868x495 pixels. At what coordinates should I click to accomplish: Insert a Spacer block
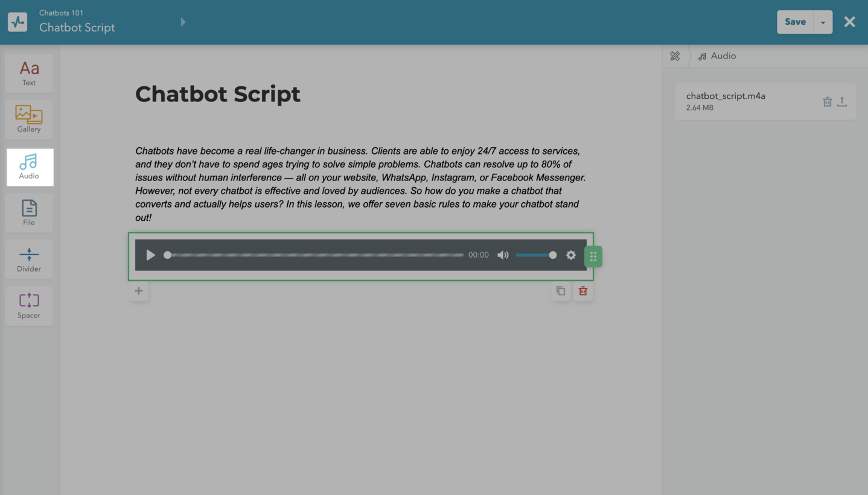pyautogui.click(x=29, y=306)
